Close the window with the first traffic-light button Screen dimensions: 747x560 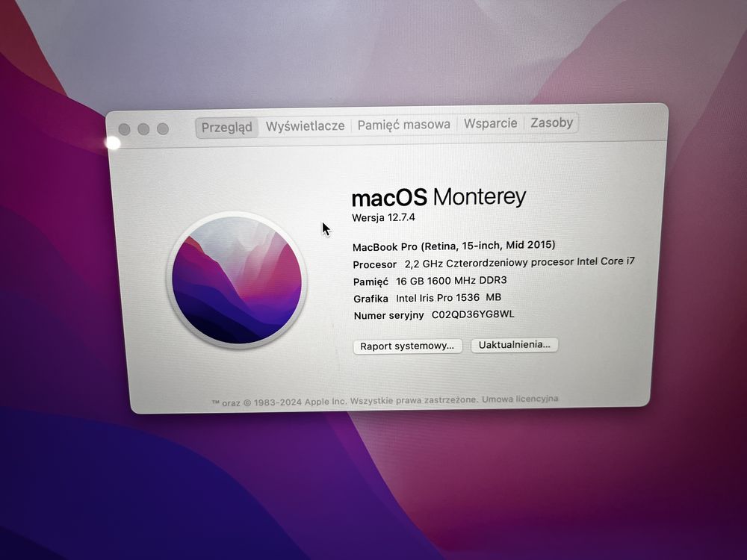[x=124, y=129]
